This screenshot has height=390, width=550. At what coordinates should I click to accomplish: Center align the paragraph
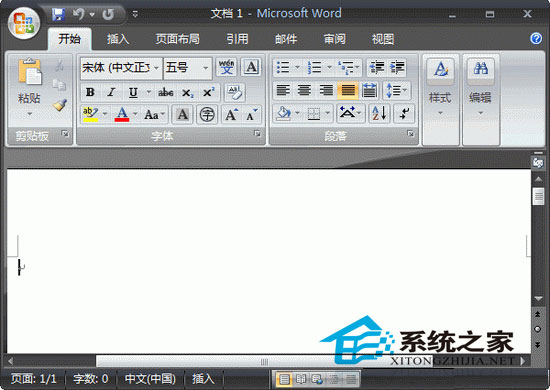click(x=304, y=90)
